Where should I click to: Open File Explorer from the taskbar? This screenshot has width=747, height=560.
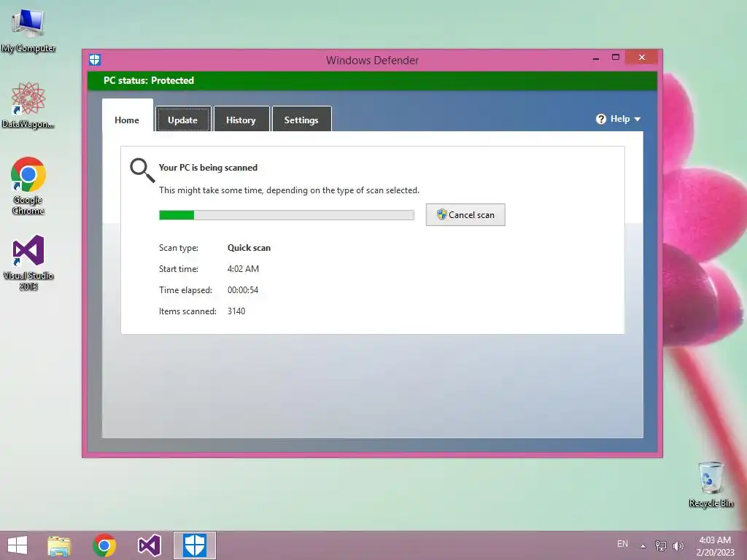pyautogui.click(x=60, y=545)
